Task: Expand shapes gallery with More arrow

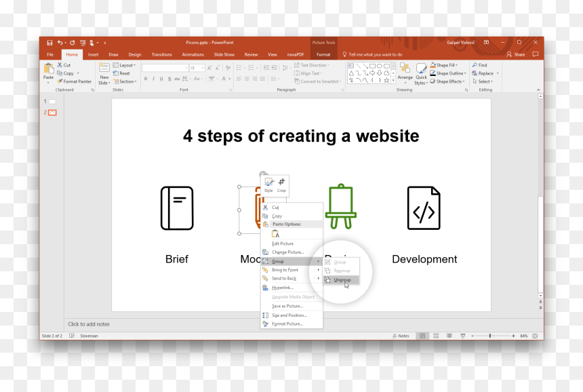Action: 393,80
